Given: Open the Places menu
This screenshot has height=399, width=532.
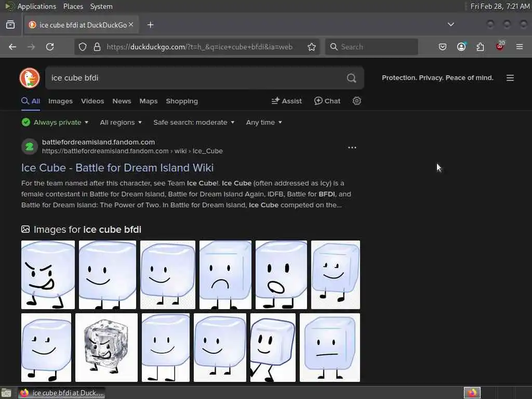Looking at the screenshot, I should (x=73, y=6).
